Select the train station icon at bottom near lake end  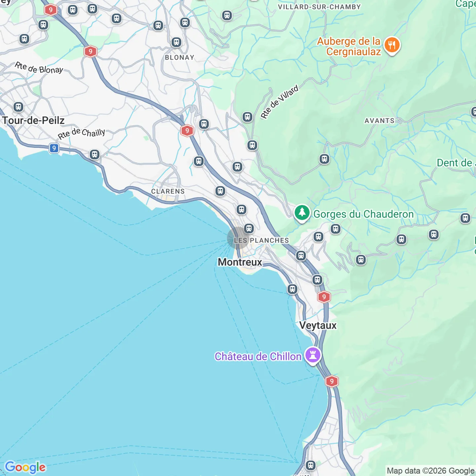click(x=310, y=465)
